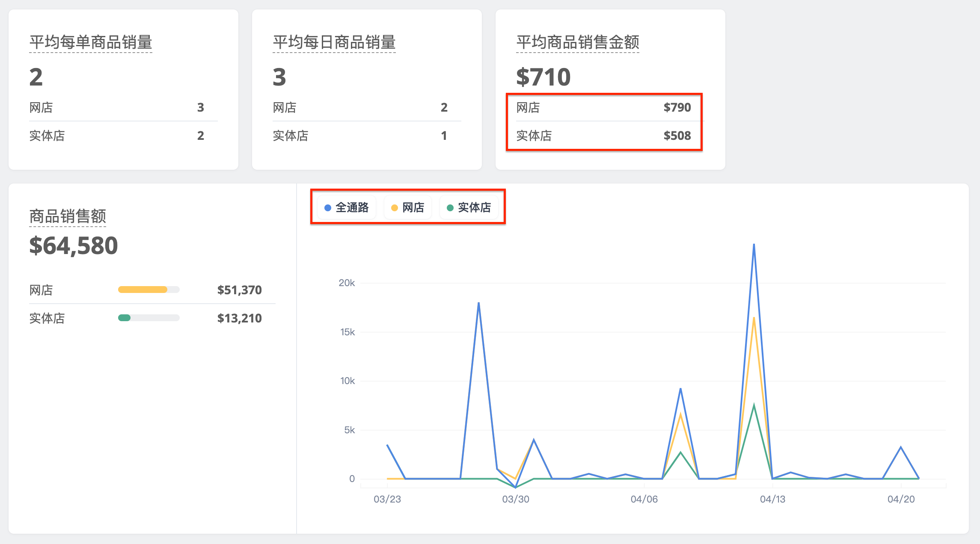Click the 平均每单商品销量 card title
The height and width of the screenshot is (544, 980).
(91, 42)
